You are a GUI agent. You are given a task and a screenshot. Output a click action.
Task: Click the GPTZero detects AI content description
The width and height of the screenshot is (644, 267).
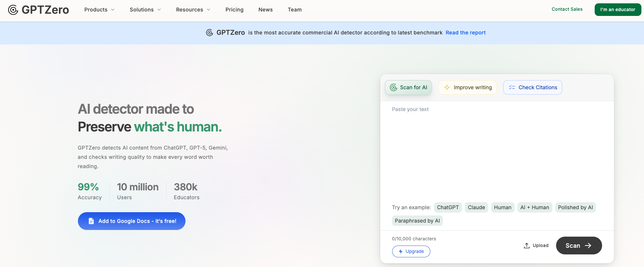(153, 157)
